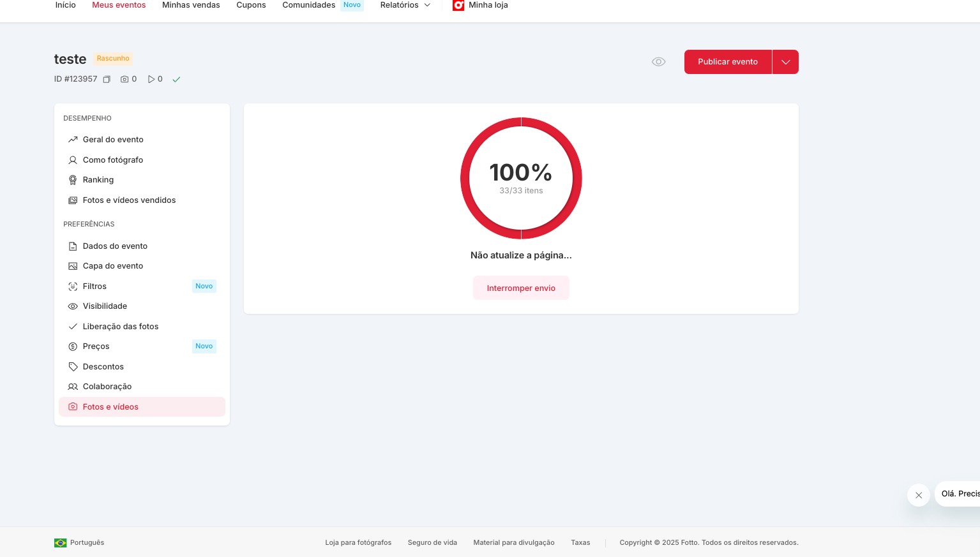
Task: Click the ID #123957 text
Action: (75, 79)
